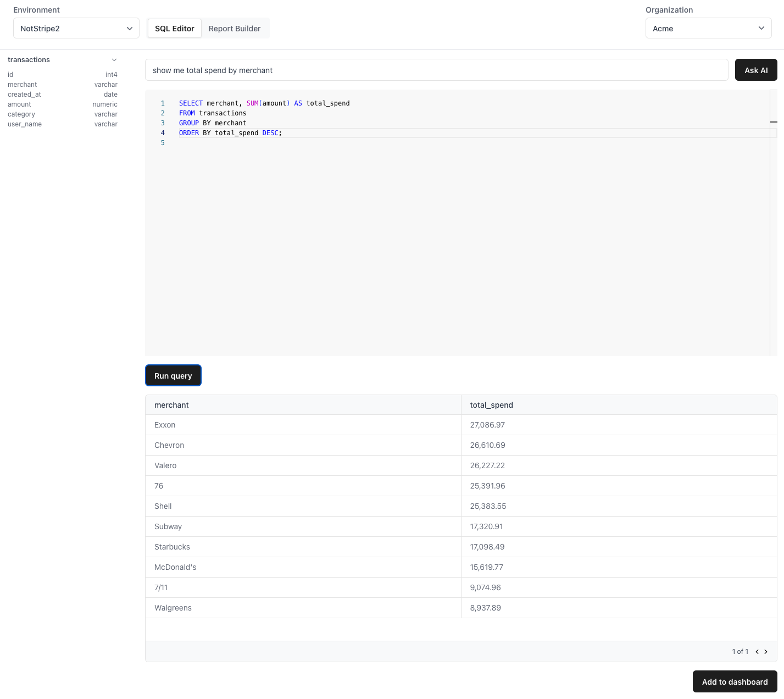The height and width of the screenshot is (699, 784).
Task: Open the Environment dropdown showing NotStripe2
Action: (76, 29)
